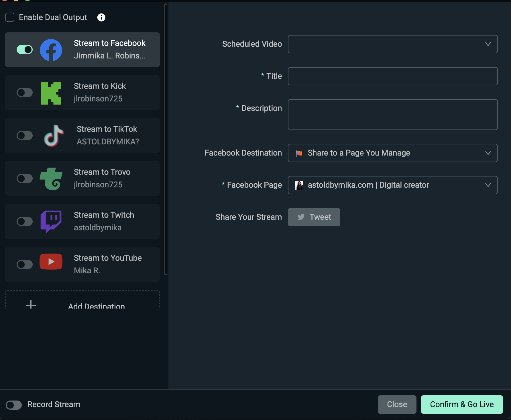This screenshot has height=420, width=511.
Task: Expand the Facebook Destination dropdown
Action: 392,153
